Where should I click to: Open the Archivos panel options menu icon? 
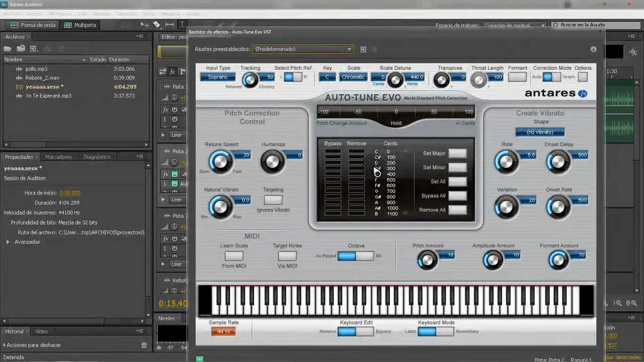[x=140, y=36]
